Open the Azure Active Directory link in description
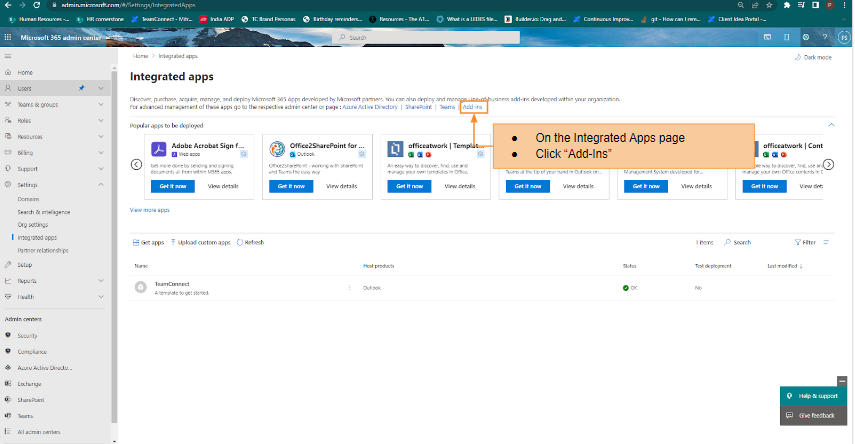This screenshot has height=444, width=855. pyautogui.click(x=370, y=107)
